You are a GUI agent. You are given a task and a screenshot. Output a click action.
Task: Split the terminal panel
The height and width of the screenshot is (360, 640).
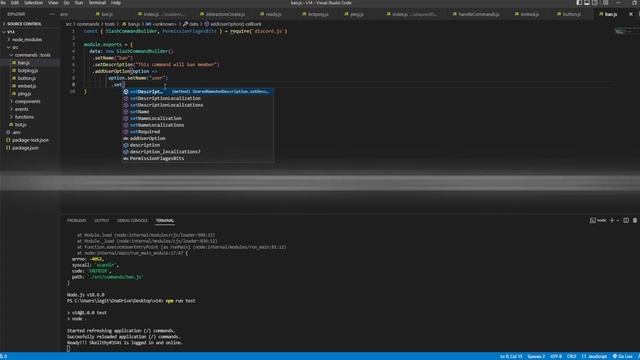(626, 220)
